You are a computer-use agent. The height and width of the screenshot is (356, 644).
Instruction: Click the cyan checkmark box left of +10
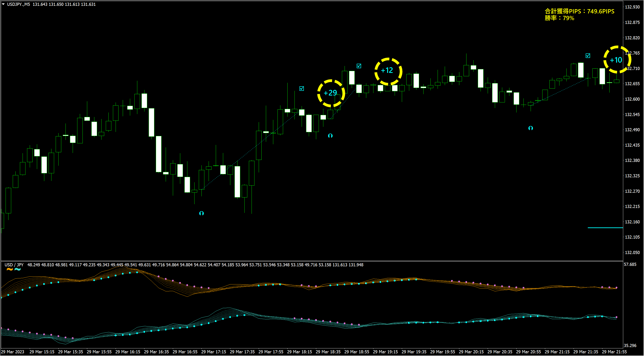(588, 56)
